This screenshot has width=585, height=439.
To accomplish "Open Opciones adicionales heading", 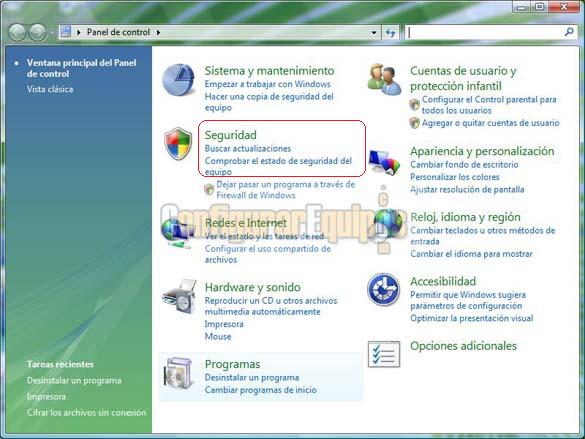I will [463, 346].
